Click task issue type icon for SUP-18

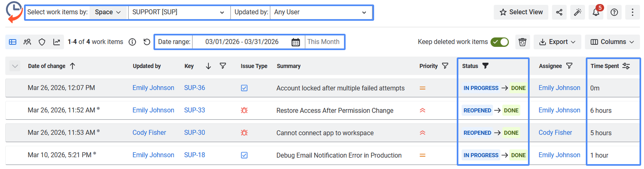(244, 155)
